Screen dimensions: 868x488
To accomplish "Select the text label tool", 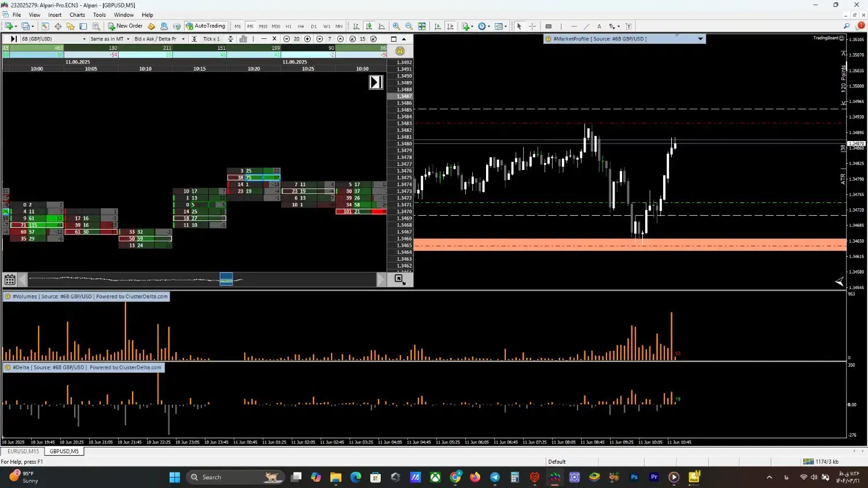I will click(x=599, y=27).
